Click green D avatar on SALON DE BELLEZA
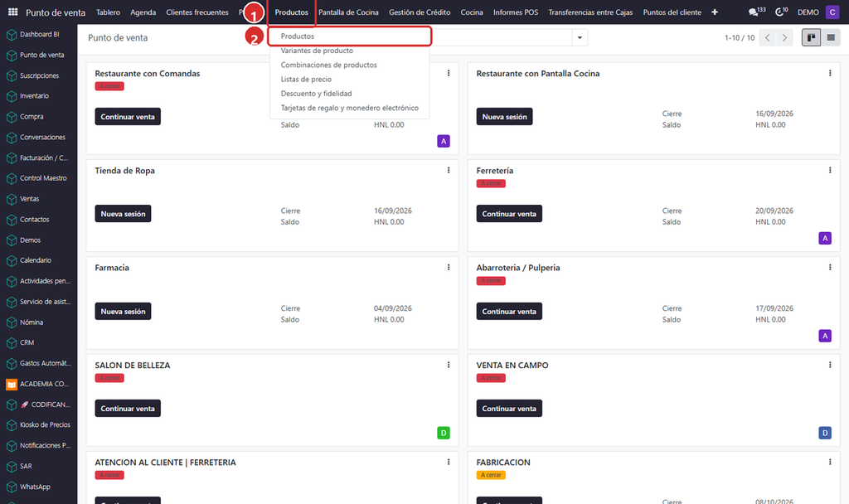849x504 pixels. pyautogui.click(x=444, y=433)
